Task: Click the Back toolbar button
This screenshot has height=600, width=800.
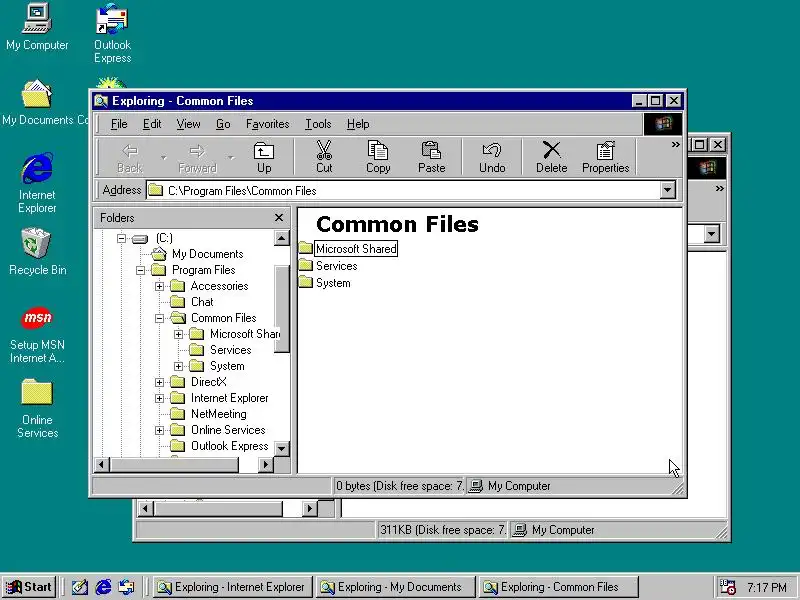Action: click(x=130, y=158)
